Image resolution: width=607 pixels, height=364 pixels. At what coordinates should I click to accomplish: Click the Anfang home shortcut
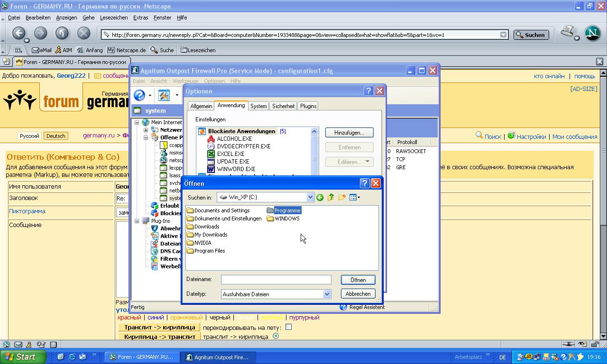(90, 50)
